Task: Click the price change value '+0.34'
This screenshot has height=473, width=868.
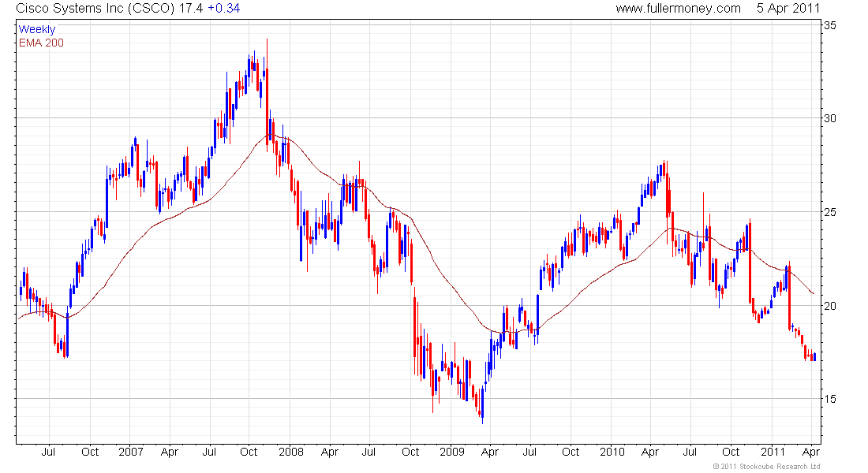Action: point(223,9)
